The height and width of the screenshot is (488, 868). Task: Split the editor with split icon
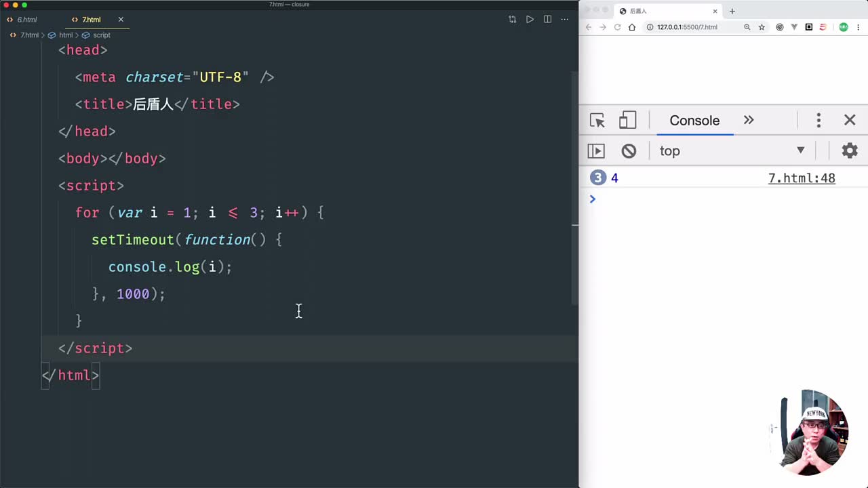coord(547,20)
